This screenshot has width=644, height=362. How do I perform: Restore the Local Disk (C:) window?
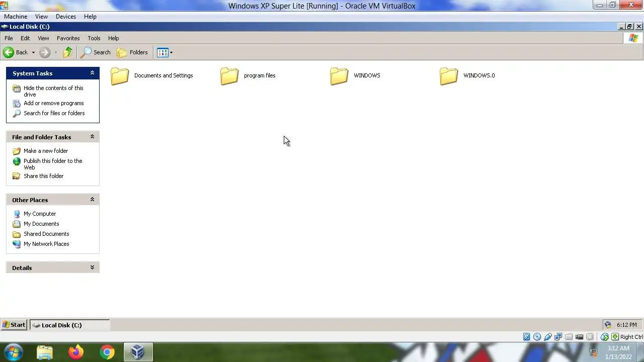(629, 27)
